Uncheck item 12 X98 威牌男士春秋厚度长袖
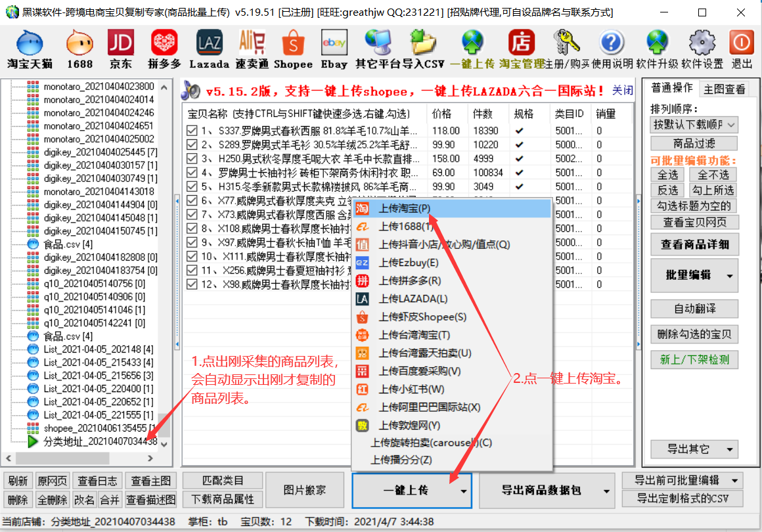The image size is (762, 532). pos(192,284)
